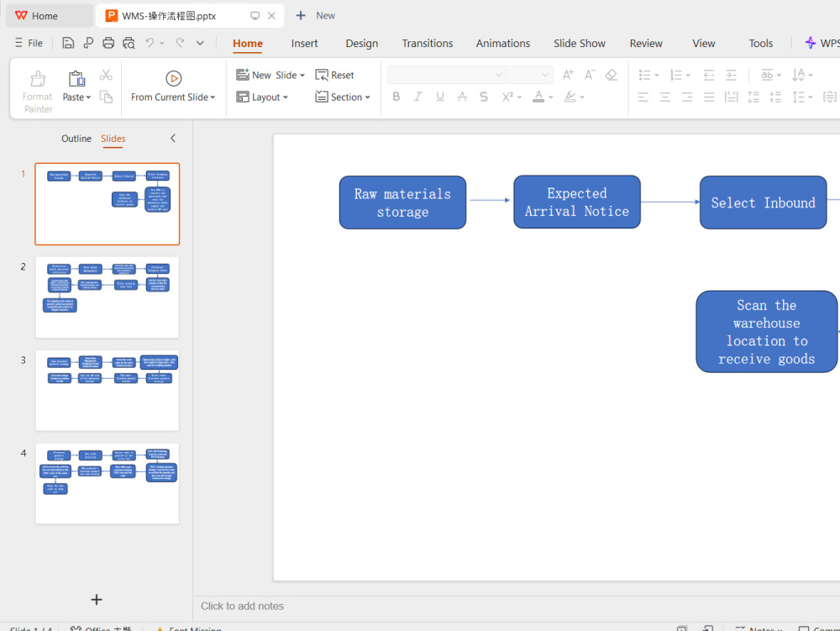Open the font name combo box
The height and width of the screenshot is (631, 840).
click(446, 75)
